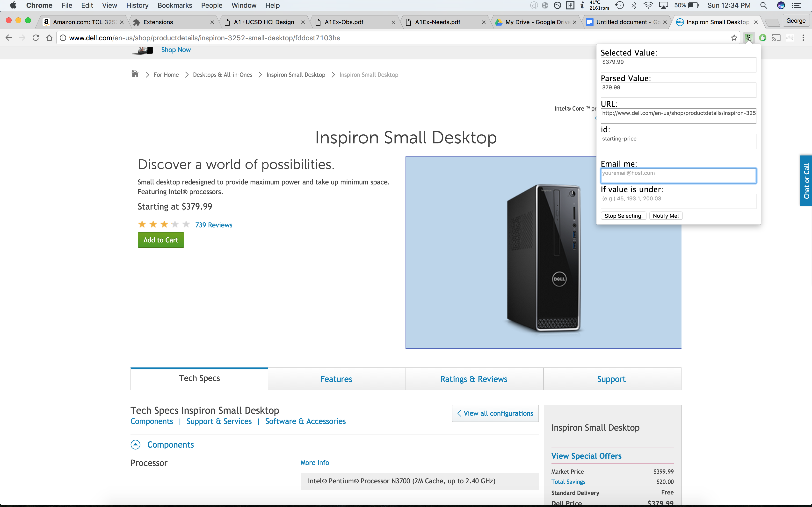Image resolution: width=812 pixels, height=507 pixels.
Task: Click the price tracker extension icon
Action: [748, 38]
